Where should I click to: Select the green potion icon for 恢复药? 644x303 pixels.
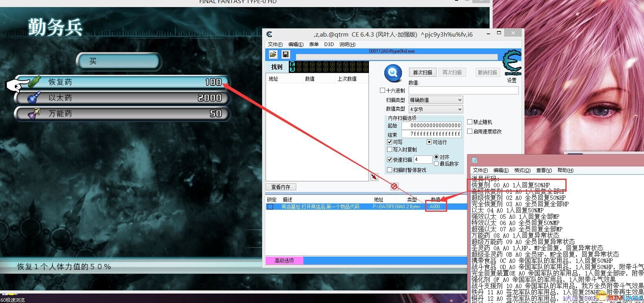click(x=35, y=82)
